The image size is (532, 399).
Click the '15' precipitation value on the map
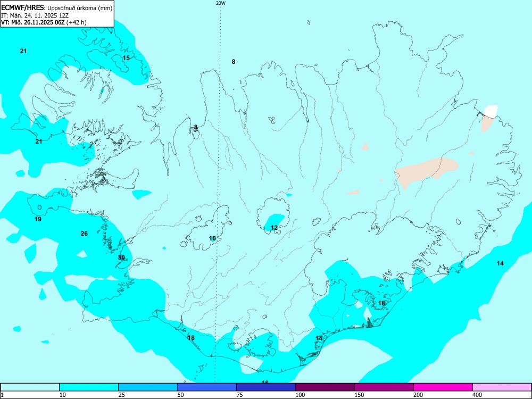tap(126, 58)
